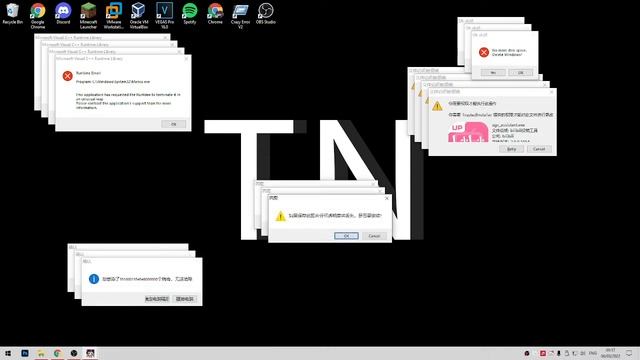
Task: Switch to Chrome in the taskbar
Action: tap(58, 353)
